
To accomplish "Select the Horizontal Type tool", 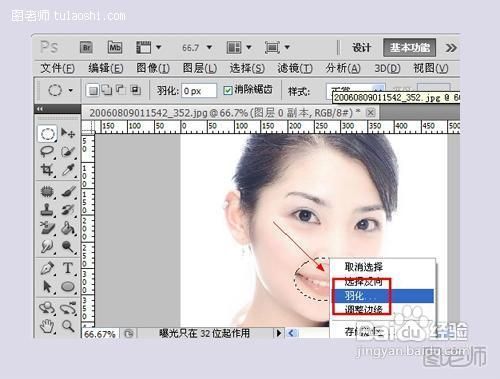I will click(x=68, y=268).
